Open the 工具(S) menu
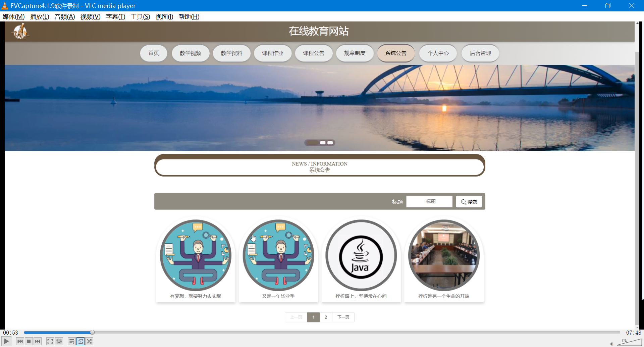 point(141,16)
